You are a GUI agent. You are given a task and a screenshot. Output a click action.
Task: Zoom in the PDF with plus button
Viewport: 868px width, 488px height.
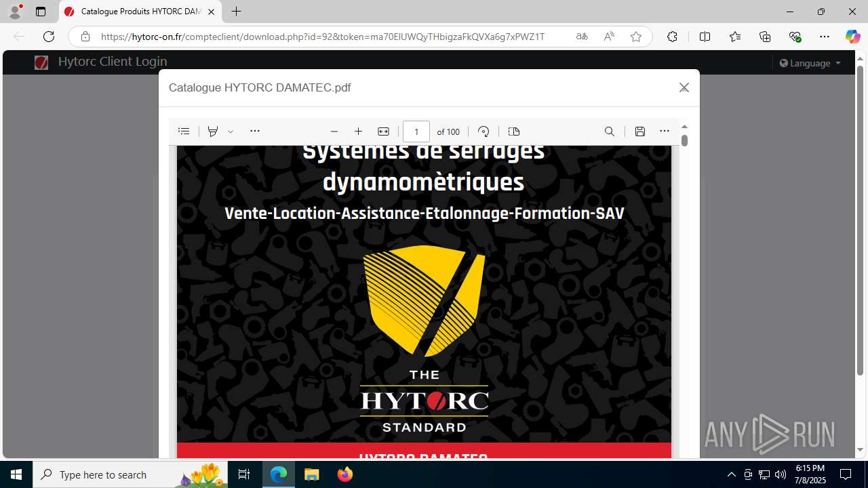click(x=359, y=131)
